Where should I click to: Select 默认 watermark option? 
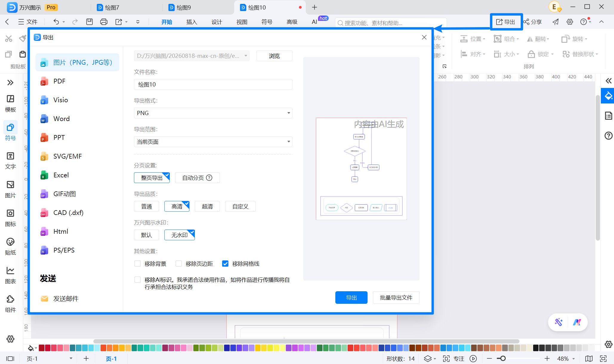[x=146, y=235]
